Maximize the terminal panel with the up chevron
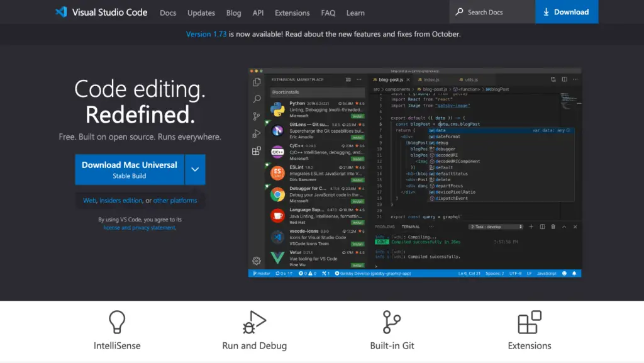Image resolution: width=644 pixels, height=363 pixels. click(564, 226)
